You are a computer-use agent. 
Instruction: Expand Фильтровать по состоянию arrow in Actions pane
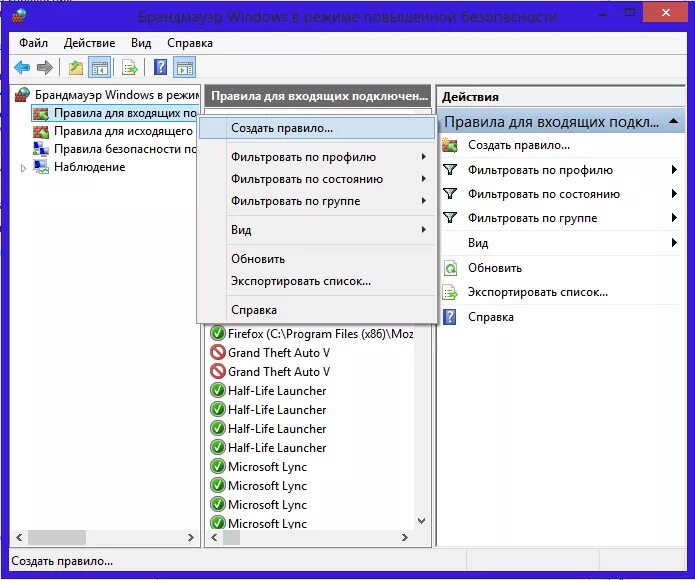(674, 194)
